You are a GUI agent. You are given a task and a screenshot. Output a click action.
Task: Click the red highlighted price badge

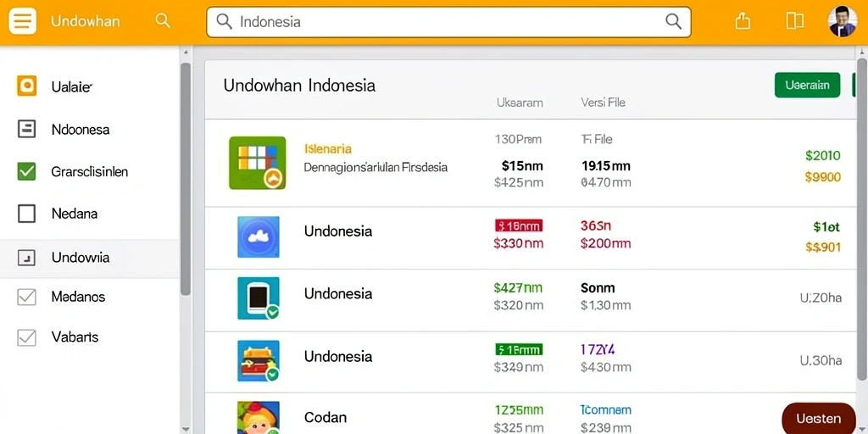519,225
